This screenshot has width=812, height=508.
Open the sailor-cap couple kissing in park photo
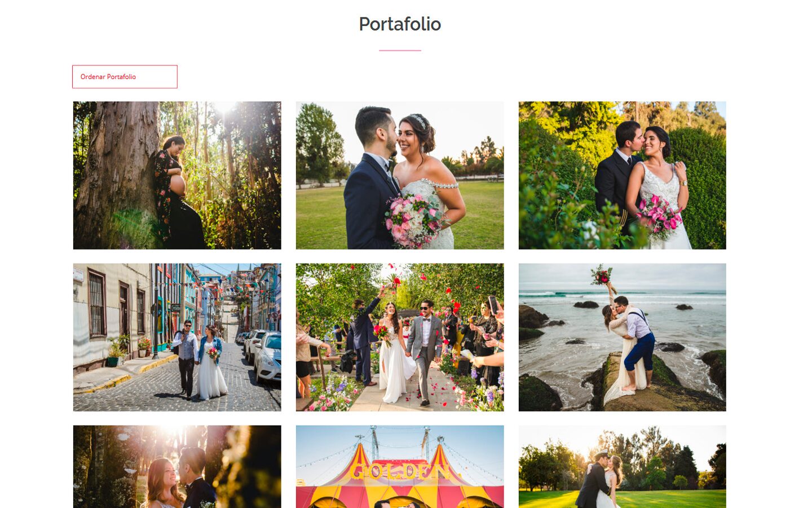point(623,467)
